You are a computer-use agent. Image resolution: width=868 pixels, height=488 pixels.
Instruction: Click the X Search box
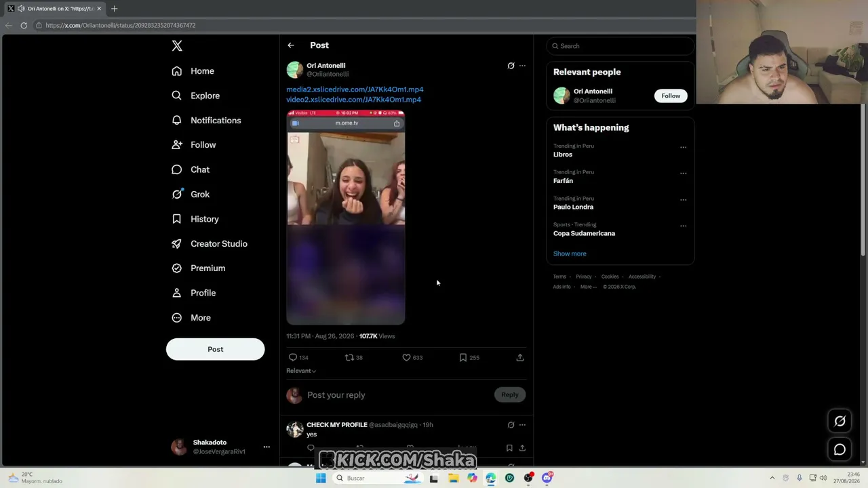coord(620,46)
